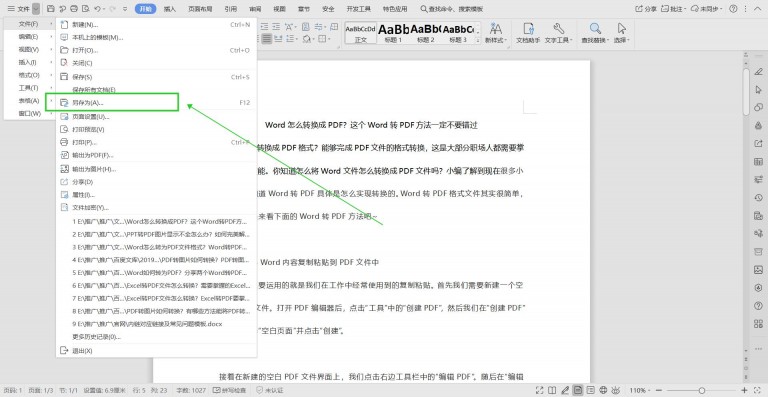Switch to the 审阅 Review tab
The width and height of the screenshot is (768, 397).
point(255,9)
